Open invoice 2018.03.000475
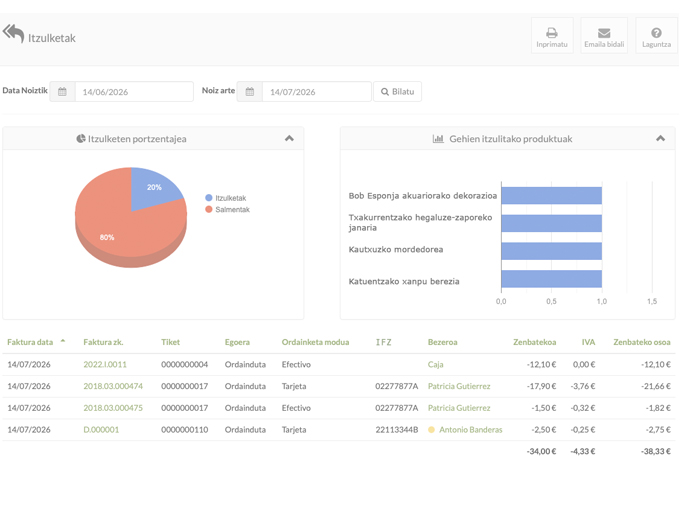This screenshot has height=518, width=682. click(113, 408)
